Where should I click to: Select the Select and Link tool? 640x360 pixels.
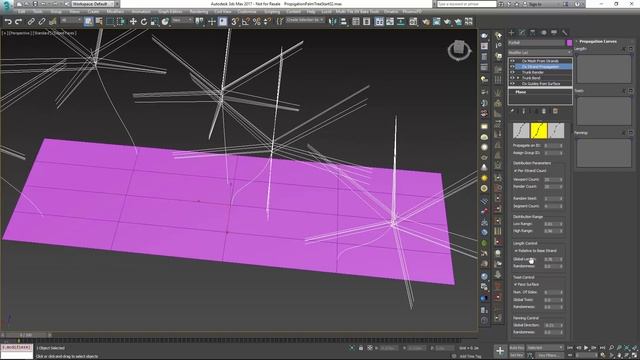(31, 22)
